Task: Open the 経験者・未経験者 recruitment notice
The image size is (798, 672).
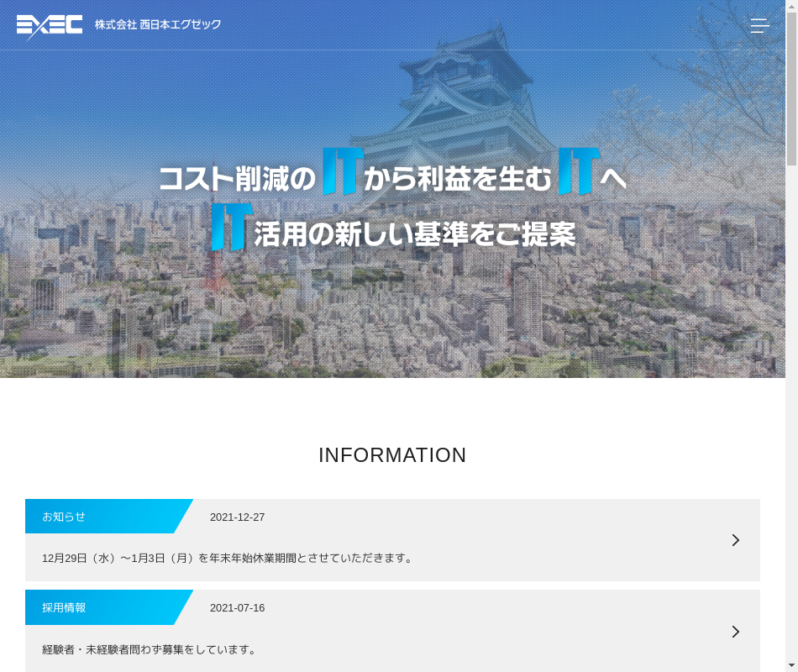Action: click(x=150, y=649)
